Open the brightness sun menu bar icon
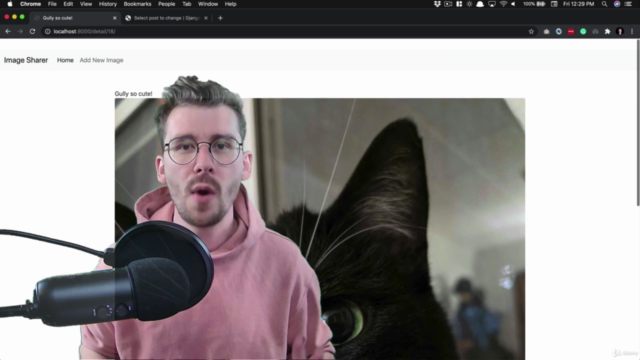Viewport: 640px width, 360px height. pos(469,4)
